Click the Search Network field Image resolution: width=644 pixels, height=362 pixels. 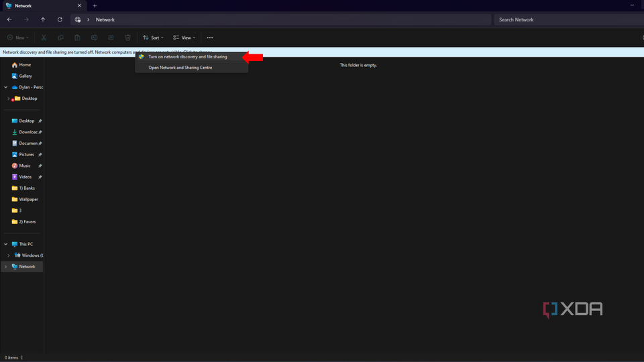(x=569, y=19)
